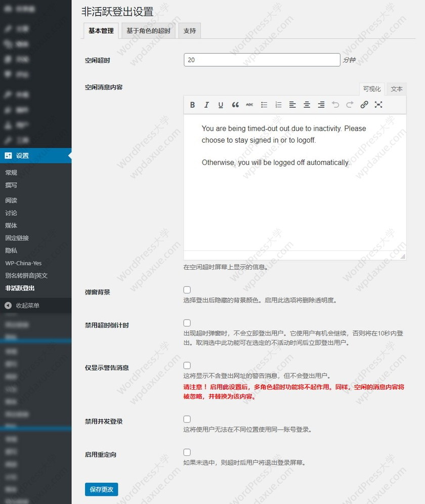This screenshot has height=504, width=425.
Task: Open 撰写 settings submenu
Action: point(11,185)
